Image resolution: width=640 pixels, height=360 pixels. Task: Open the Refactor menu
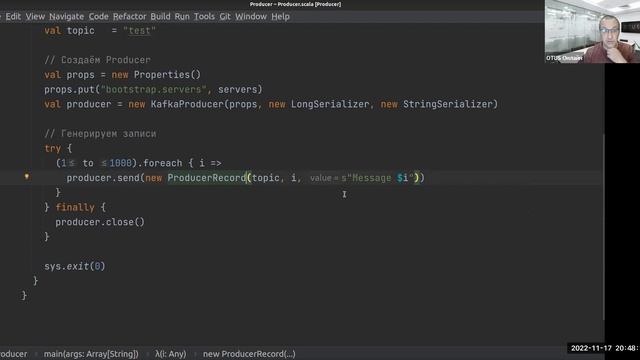(129, 16)
